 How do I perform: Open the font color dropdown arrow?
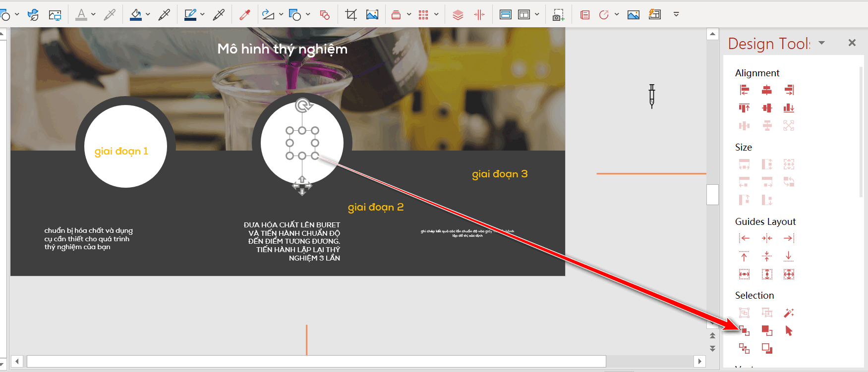(x=93, y=14)
